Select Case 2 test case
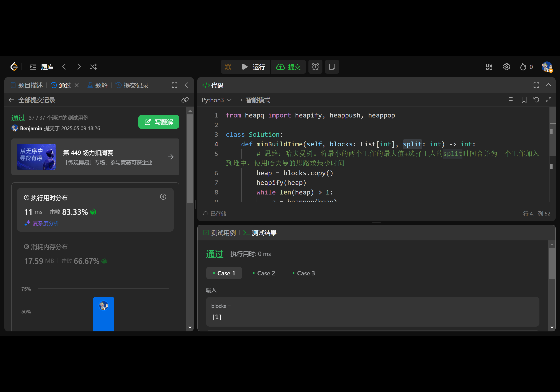This screenshot has height=392, width=560. pyautogui.click(x=264, y=273)
